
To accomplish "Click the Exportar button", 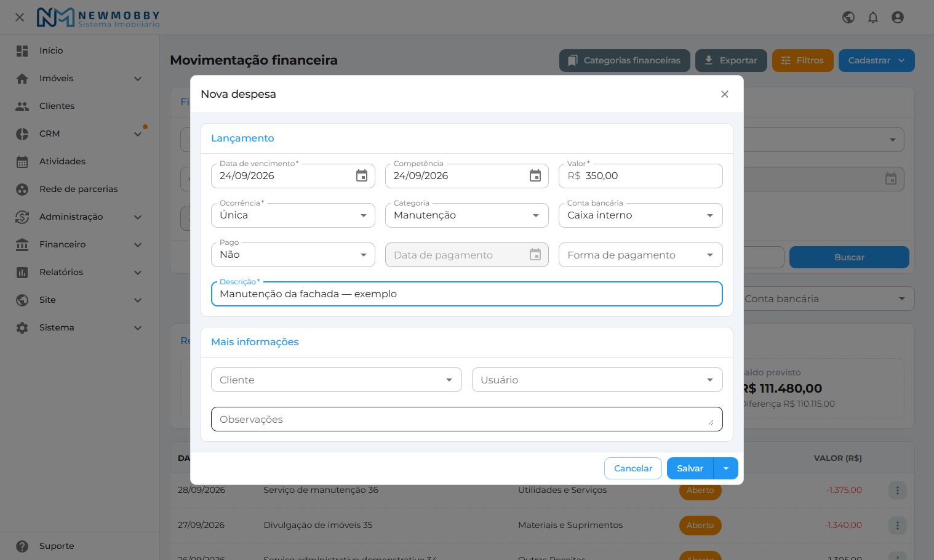I will tap(731, 60).
